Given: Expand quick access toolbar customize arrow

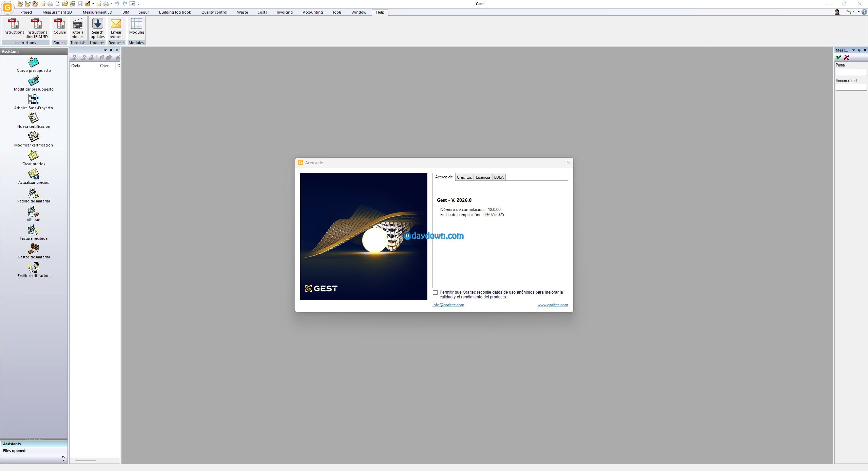Looking at the screenshot, I should click(x=138, y=4).
